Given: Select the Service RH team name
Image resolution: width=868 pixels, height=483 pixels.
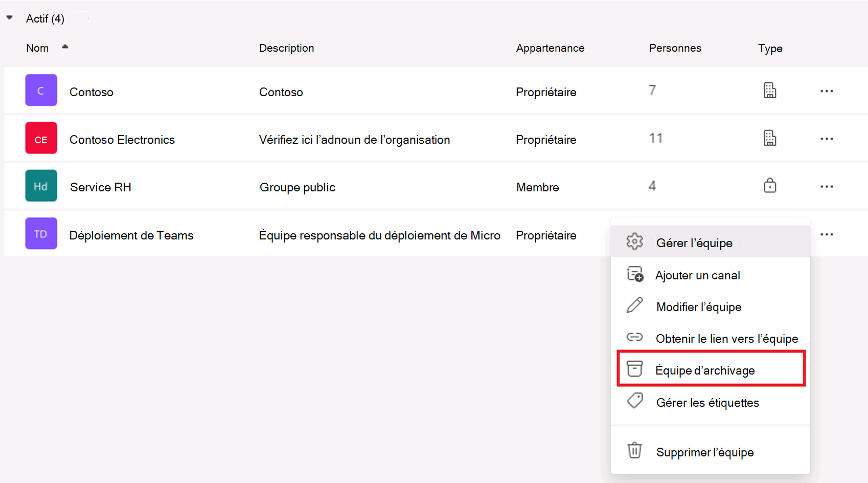Looking at the screenshot, I should (101, 187).
